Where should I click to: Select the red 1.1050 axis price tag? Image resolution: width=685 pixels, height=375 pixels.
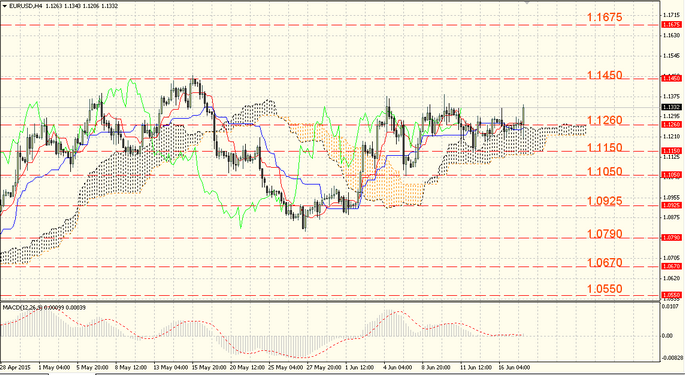(671, 175)
